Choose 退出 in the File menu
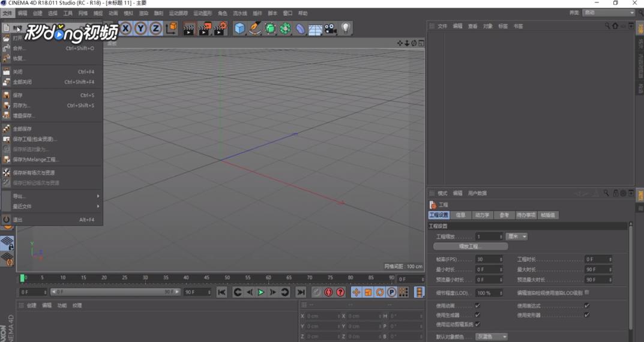 pyautogui.click(x=52, y=220)
